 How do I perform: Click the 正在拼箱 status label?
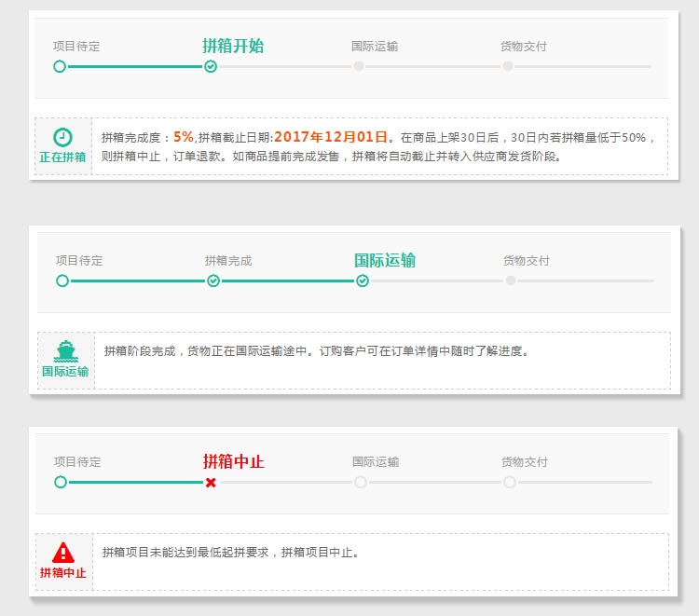(62, 157)
